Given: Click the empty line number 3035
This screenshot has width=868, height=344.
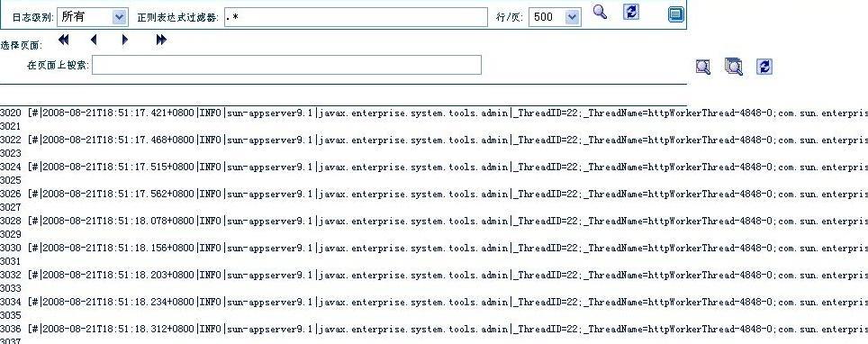Looking at the screenshot, I should 11,315.
